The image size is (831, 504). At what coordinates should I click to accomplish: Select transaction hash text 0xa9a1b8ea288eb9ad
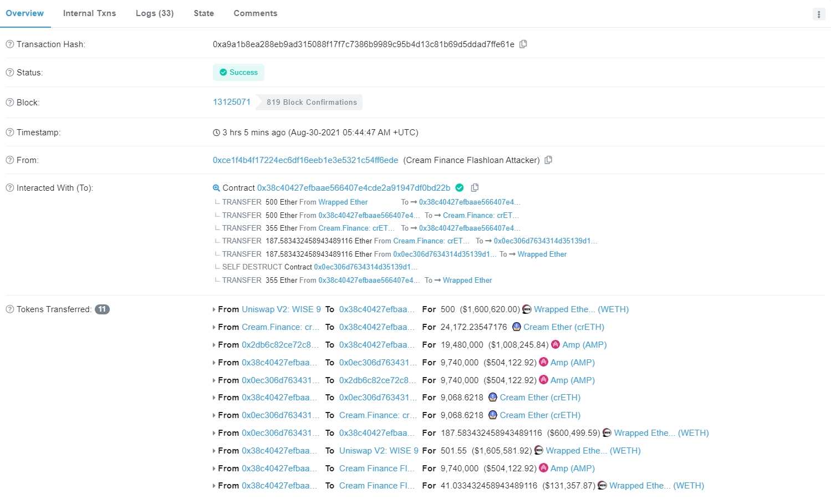click(364, 44)
